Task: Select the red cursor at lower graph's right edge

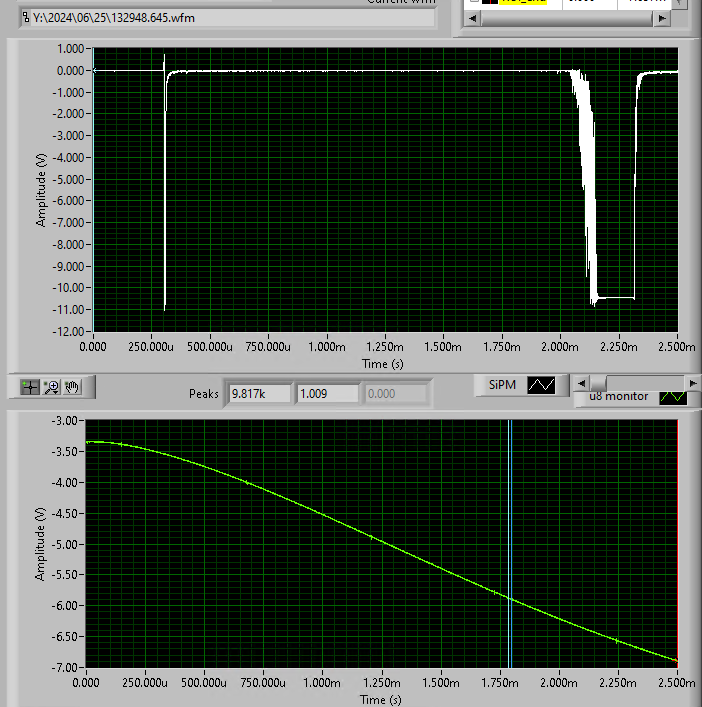Action: (677, 543)
